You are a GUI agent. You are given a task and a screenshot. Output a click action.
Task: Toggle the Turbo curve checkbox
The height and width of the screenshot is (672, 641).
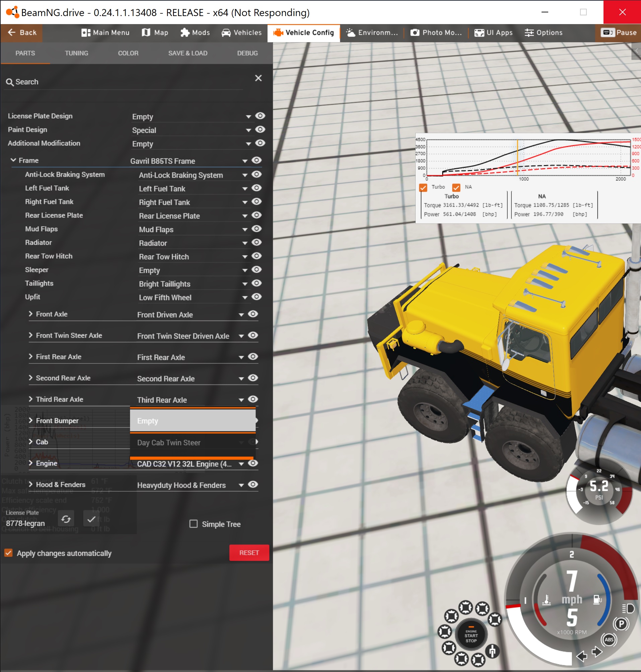(423, 187)
